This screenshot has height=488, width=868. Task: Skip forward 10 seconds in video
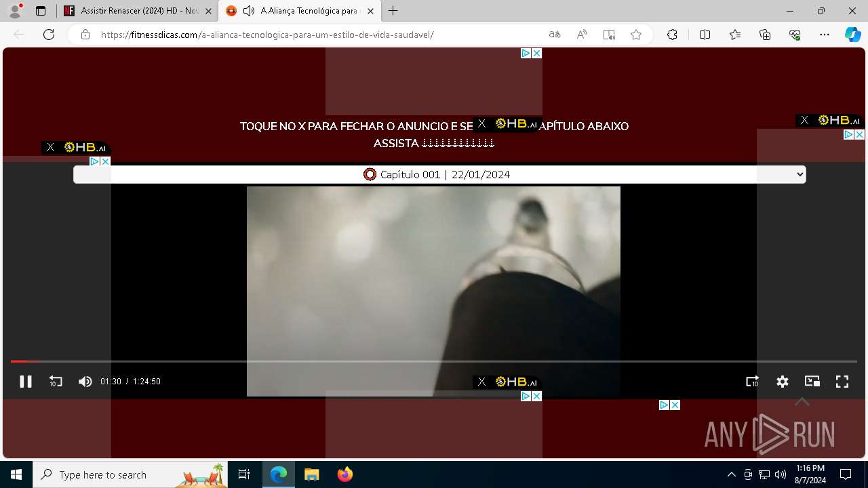click(752, 382)
